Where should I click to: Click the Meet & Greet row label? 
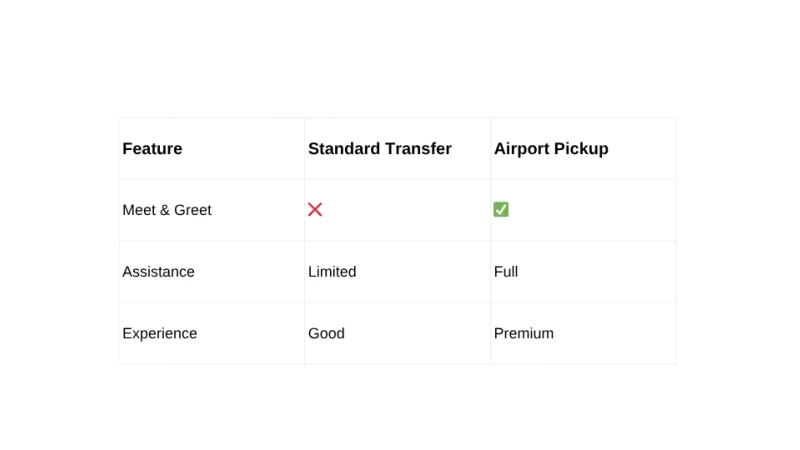(x=167, y=210)
